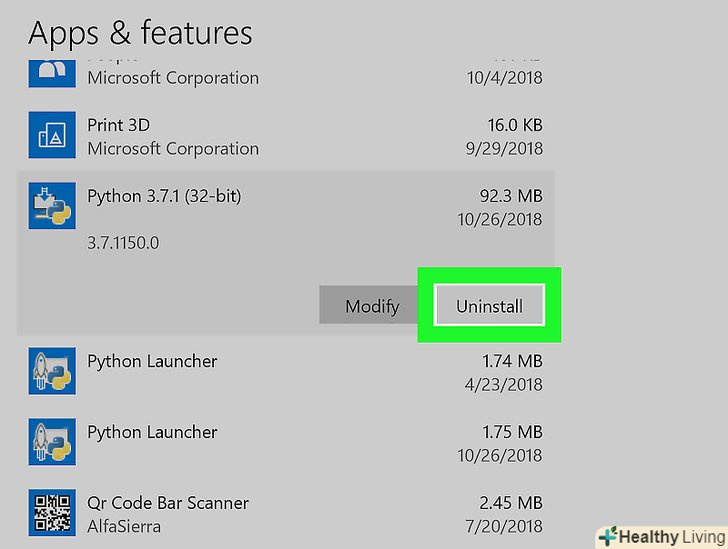Click the 2.45 MB size of Qr Code Bar Scanner

[x=511, y=503]
